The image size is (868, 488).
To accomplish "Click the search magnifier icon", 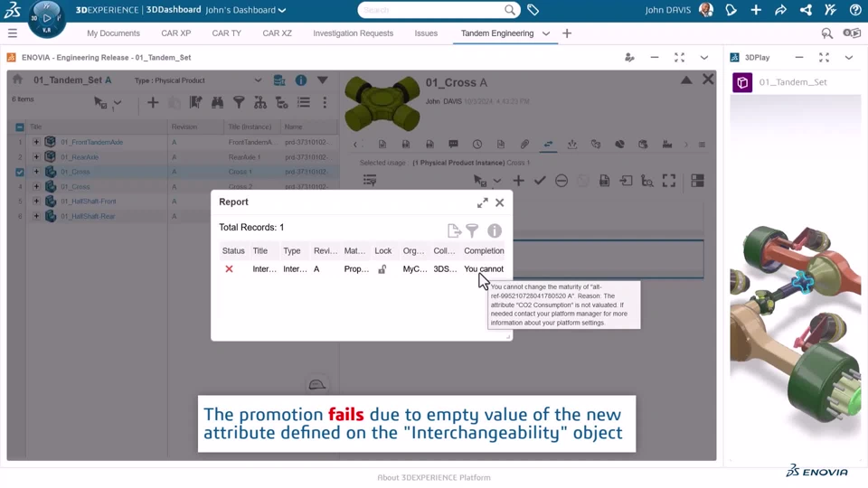I will (509, 10).
